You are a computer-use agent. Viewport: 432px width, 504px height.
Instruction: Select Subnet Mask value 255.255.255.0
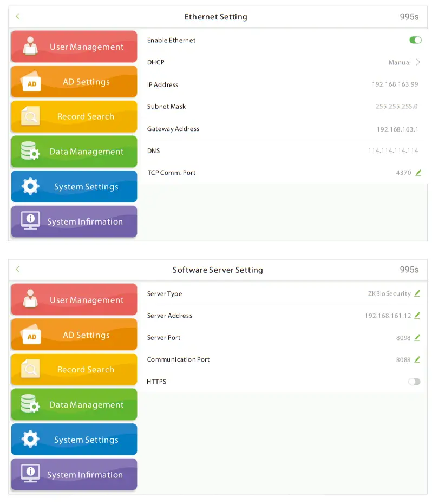(x=397, y=107)
